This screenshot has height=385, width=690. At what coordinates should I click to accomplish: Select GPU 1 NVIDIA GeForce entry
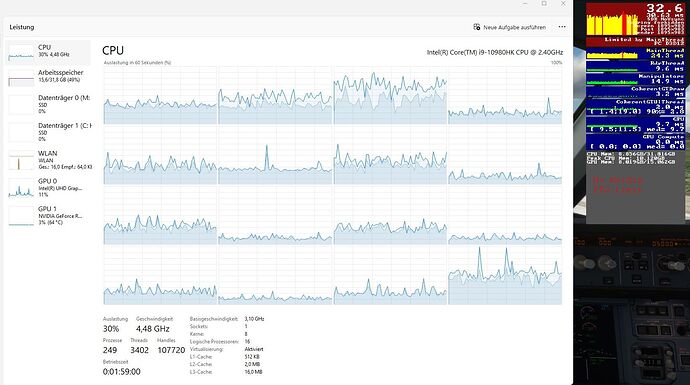tap(48, 216)
